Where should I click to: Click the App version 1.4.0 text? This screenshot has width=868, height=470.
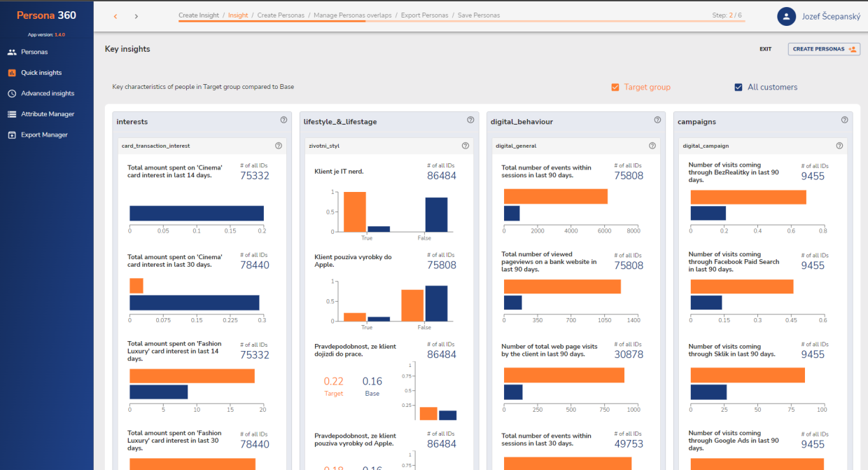[47, 34]
